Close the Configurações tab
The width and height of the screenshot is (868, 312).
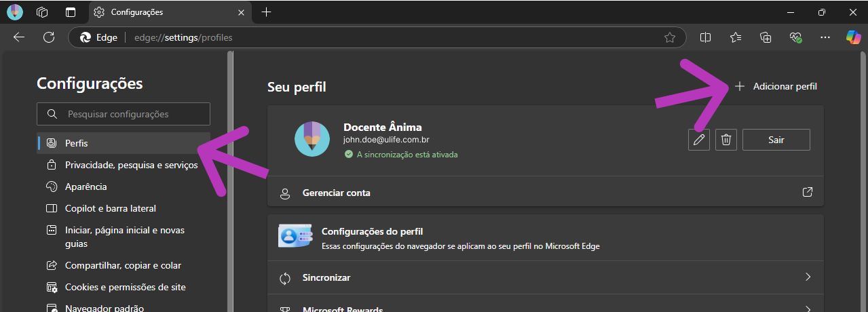[242, 12]
